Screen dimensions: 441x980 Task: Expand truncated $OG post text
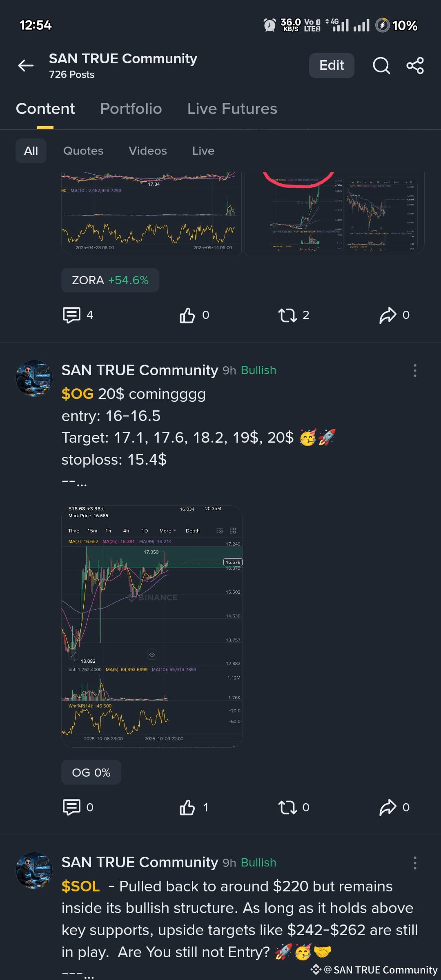pyautogui.click(x=74, y=482)
